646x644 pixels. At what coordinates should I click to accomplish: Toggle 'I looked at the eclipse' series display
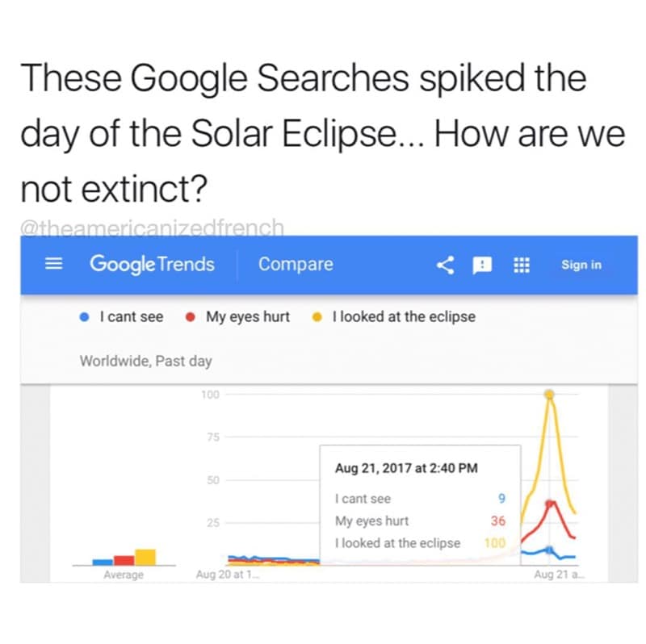(x=404, y=317)
